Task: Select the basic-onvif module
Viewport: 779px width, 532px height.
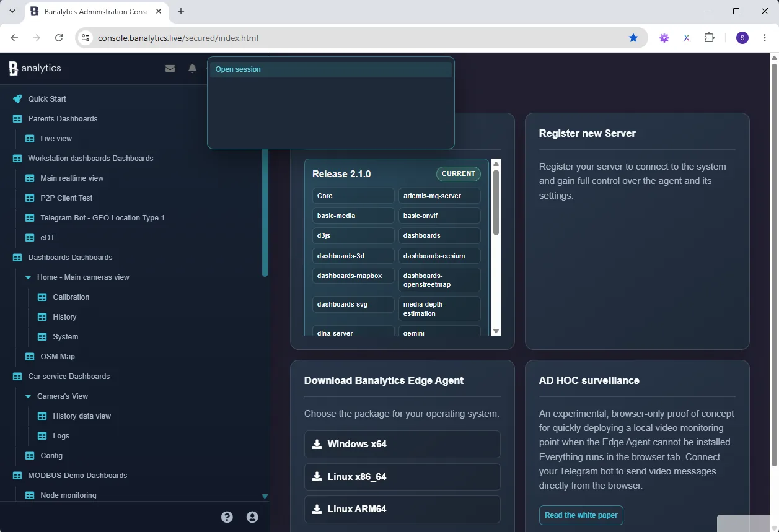Action: pyautogui.click(x=439, y=216)
